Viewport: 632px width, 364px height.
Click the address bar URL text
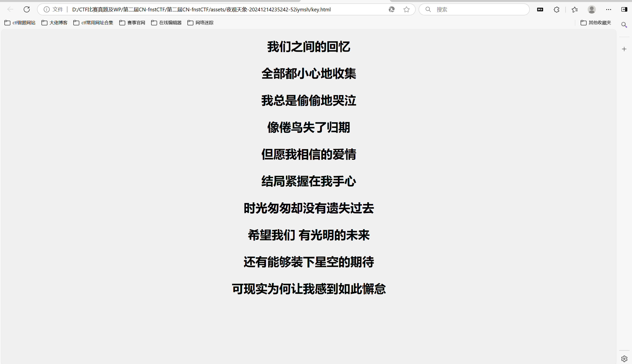[x=201, y=9]
